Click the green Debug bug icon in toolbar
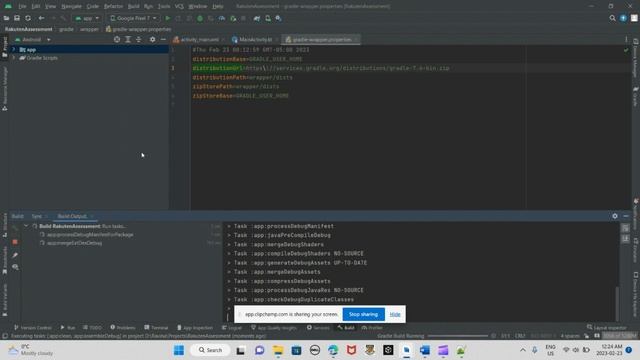The image size is (640, 360). point(200,18)
